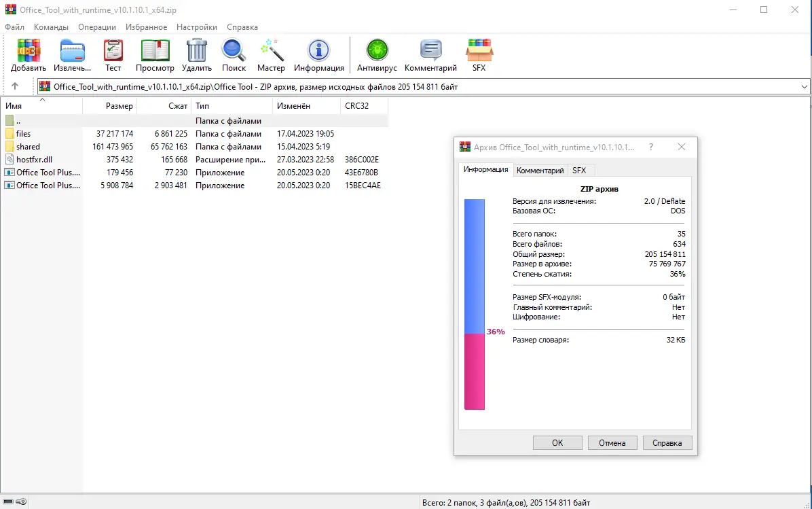Go up one level arrow button
This screenshot has width=812, height=509.
[14, 86]
